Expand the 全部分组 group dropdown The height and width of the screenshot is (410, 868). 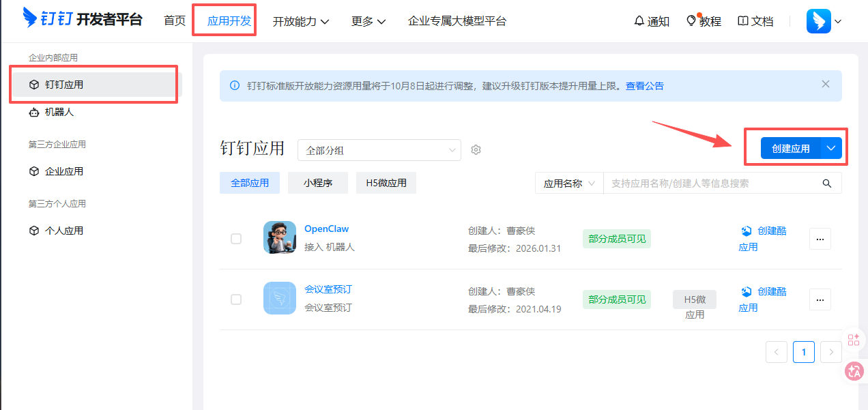(379, 150)
